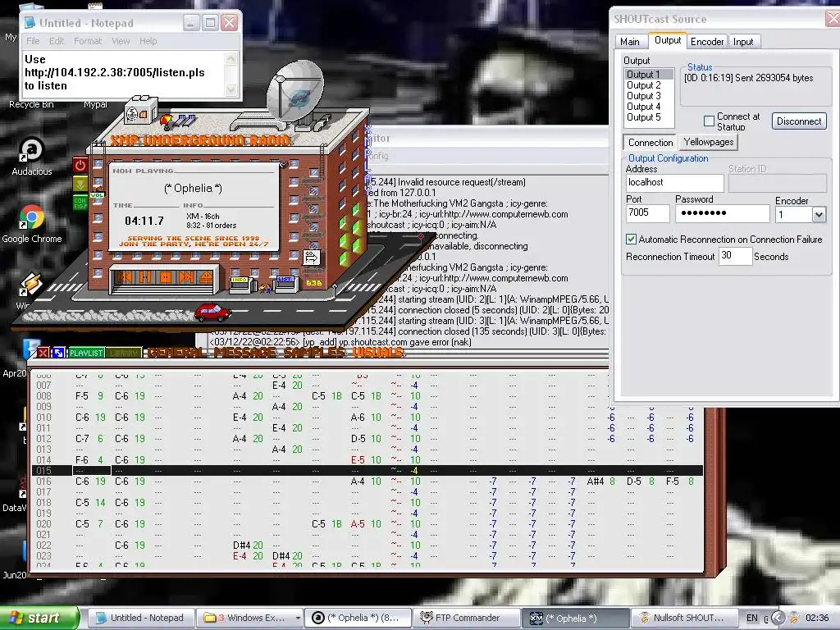The image size is (840, 630).
Task: Select the Encoder tab in SHOUTcast Source
Action: tap(707, 42)
